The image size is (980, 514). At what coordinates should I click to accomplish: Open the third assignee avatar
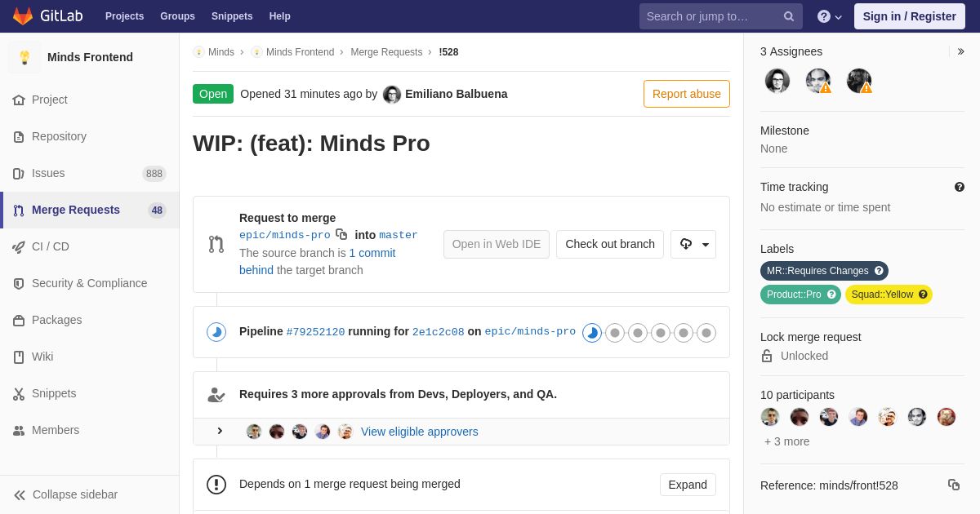tap(859, 81)
